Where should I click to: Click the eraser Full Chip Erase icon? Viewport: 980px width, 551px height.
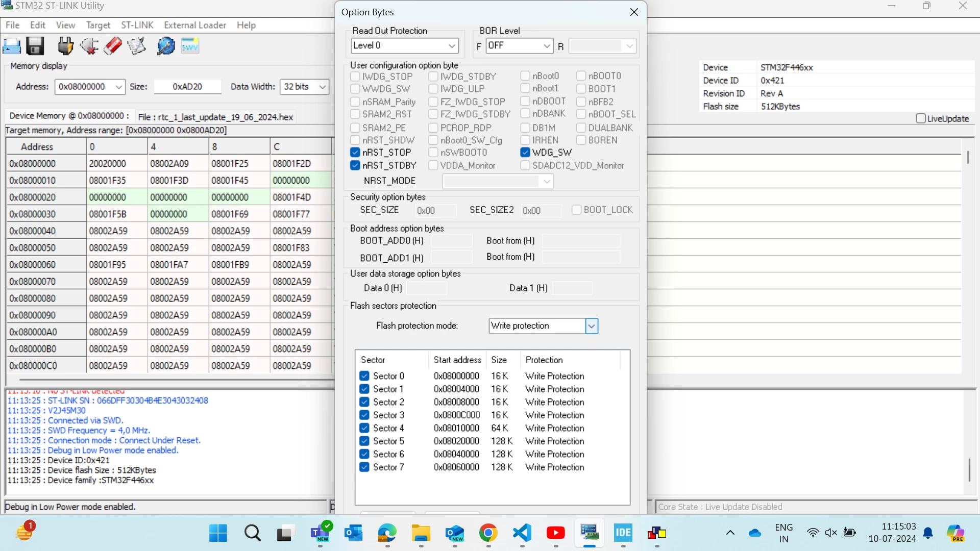point(113,46)
